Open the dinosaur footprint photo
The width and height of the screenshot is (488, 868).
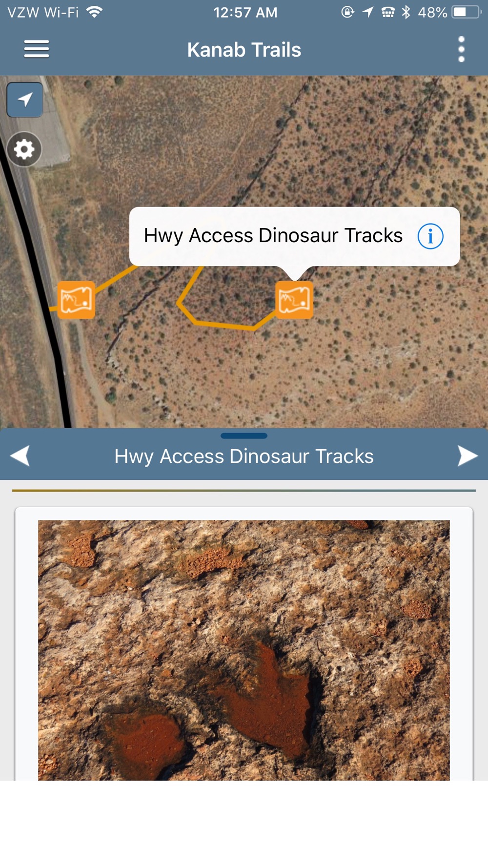tap(244, 650)
